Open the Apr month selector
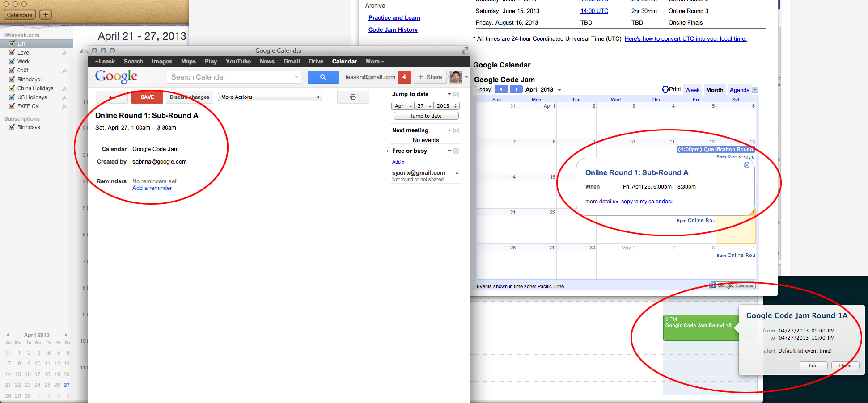Image resolution: width=868 pixels, height=403 pixels. pyautogui.click(x=402, y=106)
